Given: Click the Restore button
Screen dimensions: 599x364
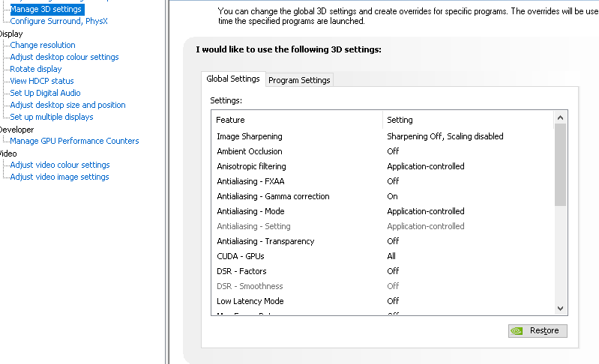Looking at the screenshot, I should coord(538,331).
